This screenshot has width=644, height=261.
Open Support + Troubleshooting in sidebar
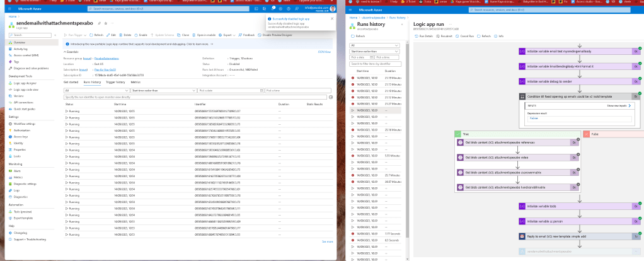click(30, 239)
